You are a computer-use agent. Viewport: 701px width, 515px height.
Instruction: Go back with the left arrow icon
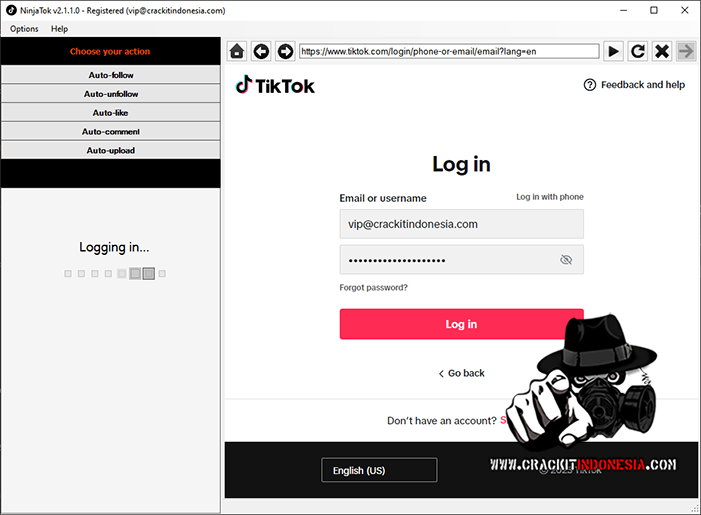pyautogui.click(x=261, y=51)
